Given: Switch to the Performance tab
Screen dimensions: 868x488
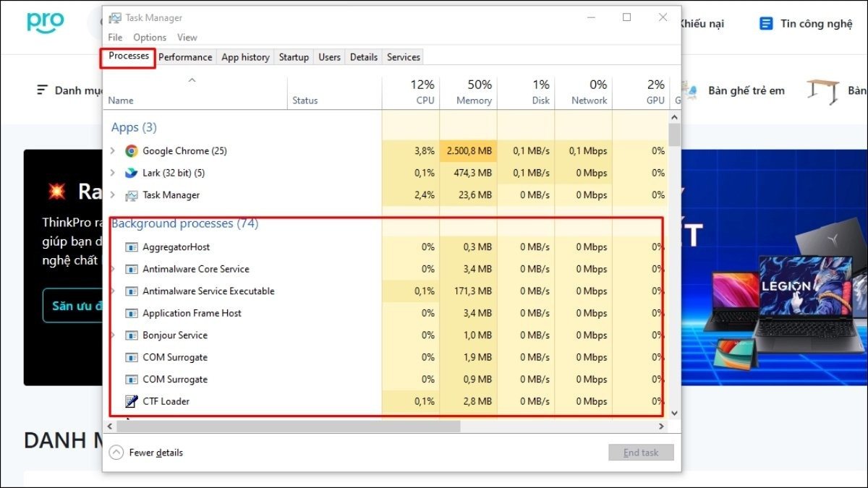Looking at the screenshot, I should (185, 56).
